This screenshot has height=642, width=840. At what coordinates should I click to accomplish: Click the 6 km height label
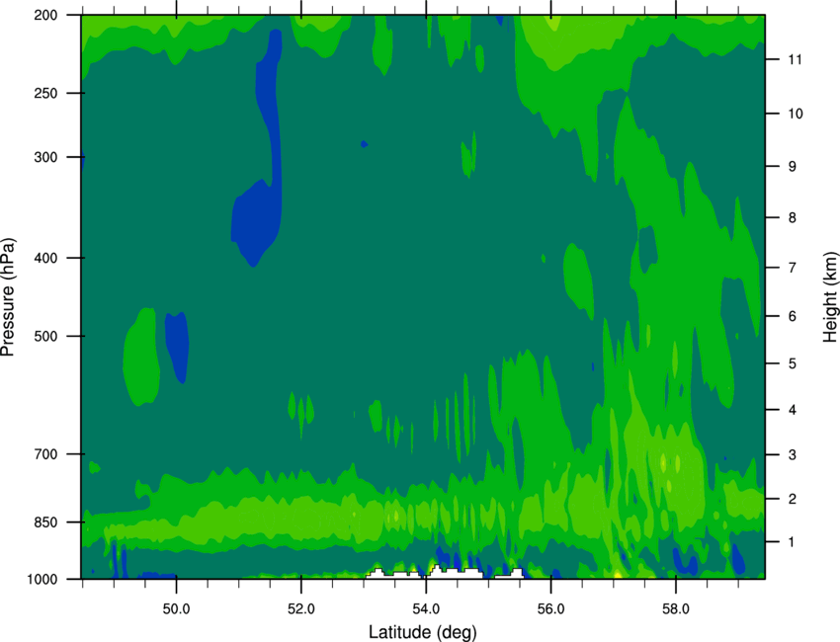[x=793, y=316]
